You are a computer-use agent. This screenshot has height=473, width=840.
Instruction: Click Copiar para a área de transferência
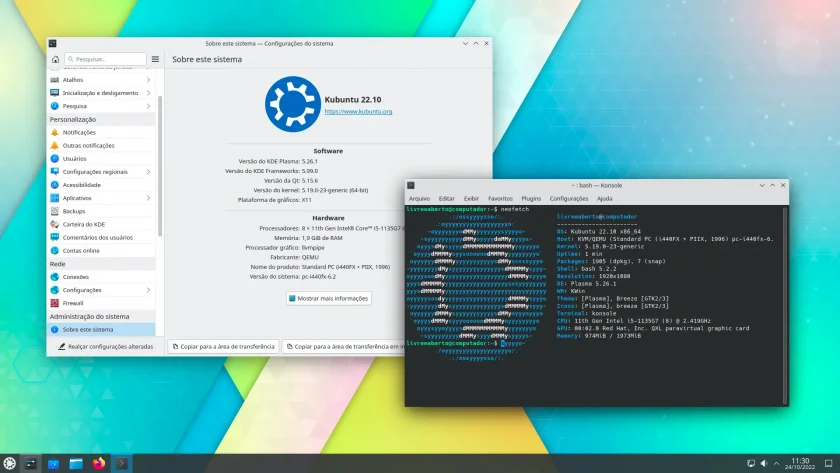click(x=223, y=347)
